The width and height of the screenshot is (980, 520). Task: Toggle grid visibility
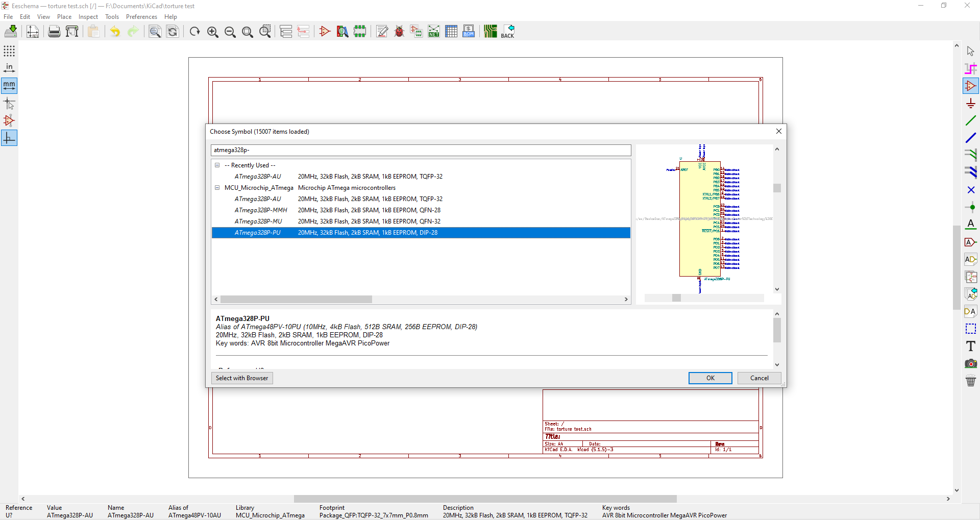click(9, 51)
